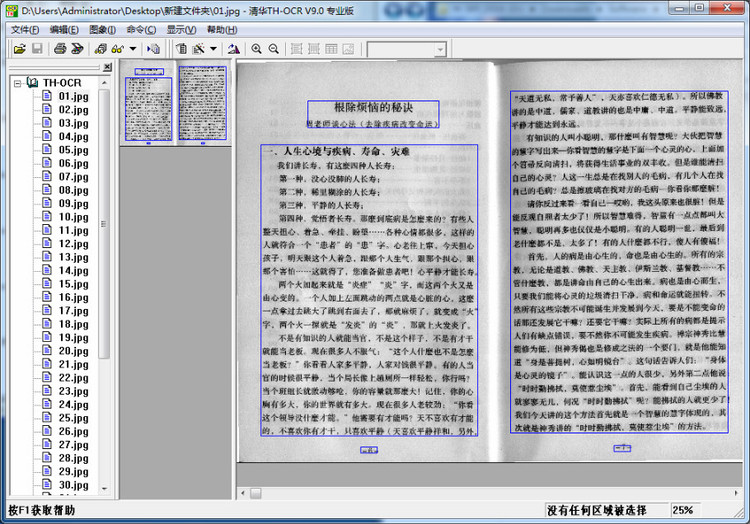Zoom out with the magnifier minus icon
The image size is (750, 524).
(x=274, y=49)
